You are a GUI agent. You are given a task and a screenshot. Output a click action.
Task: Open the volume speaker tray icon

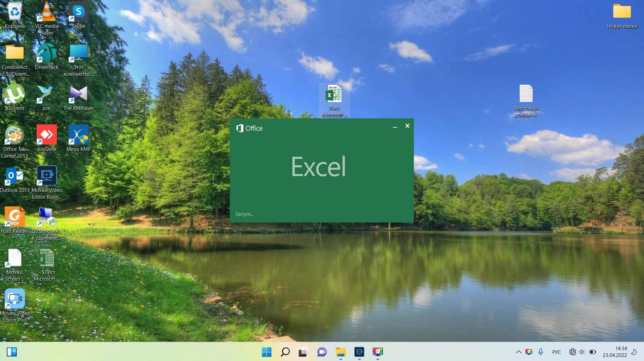click(x=582, y=352)
